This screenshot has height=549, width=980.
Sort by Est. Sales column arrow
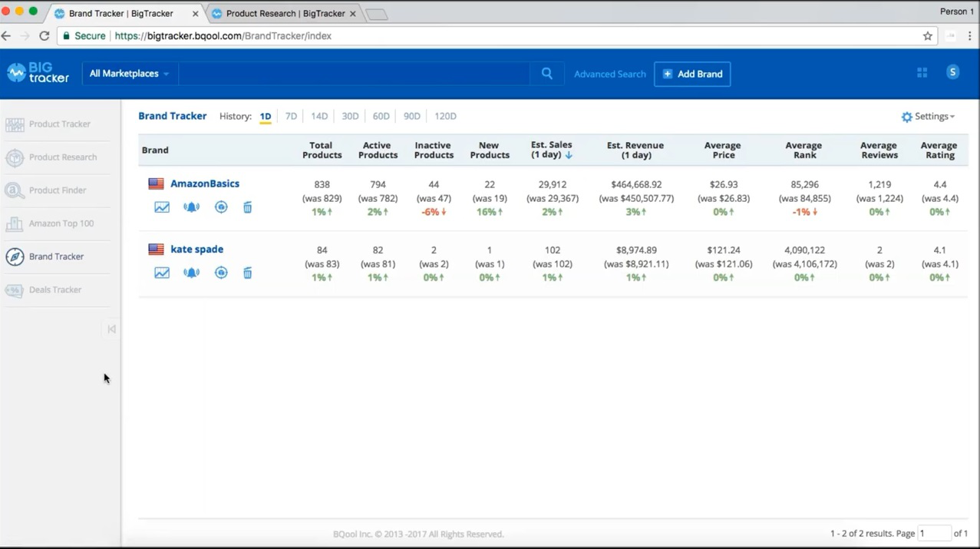pyautogui.click(x=569, y=155)
